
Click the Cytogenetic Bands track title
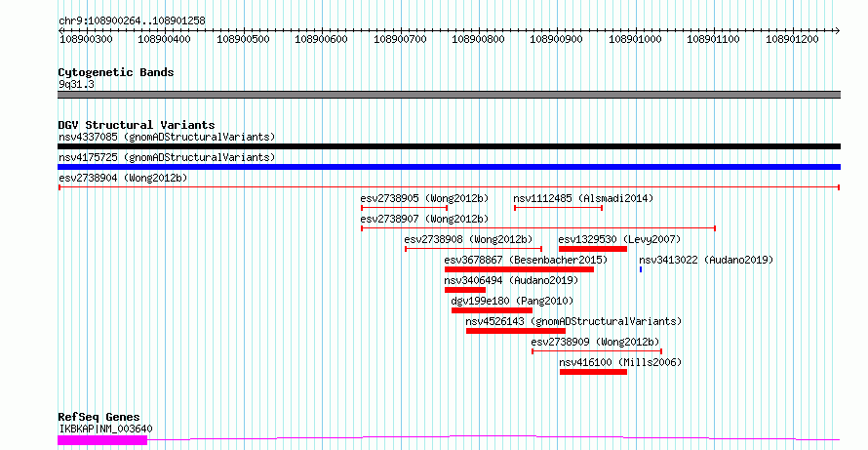click(x=116, y=72)
